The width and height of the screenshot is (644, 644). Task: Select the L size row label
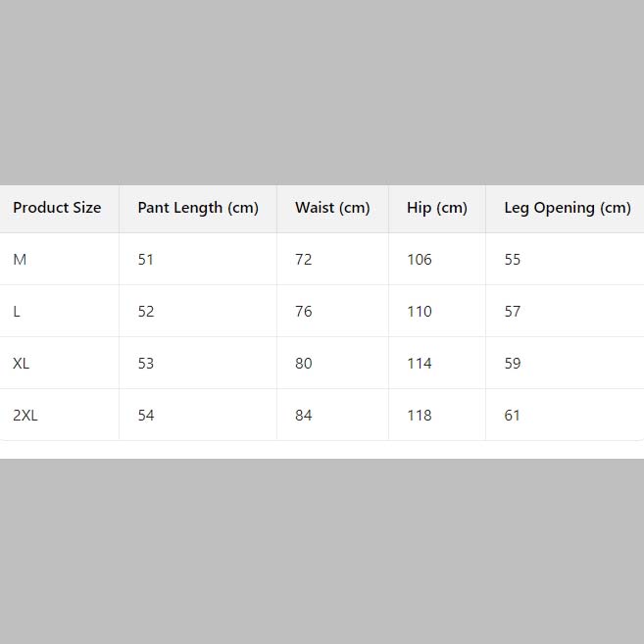point(17,312)
